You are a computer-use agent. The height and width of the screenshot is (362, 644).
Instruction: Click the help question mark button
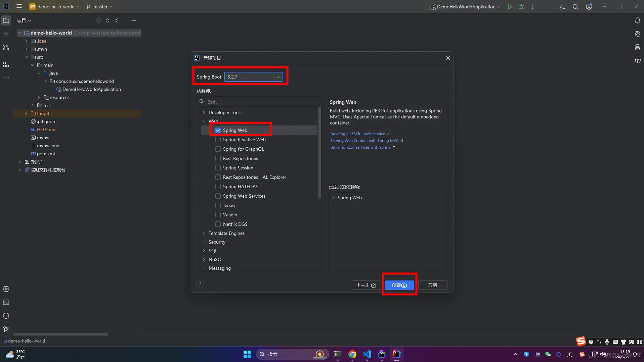[200, 285]
